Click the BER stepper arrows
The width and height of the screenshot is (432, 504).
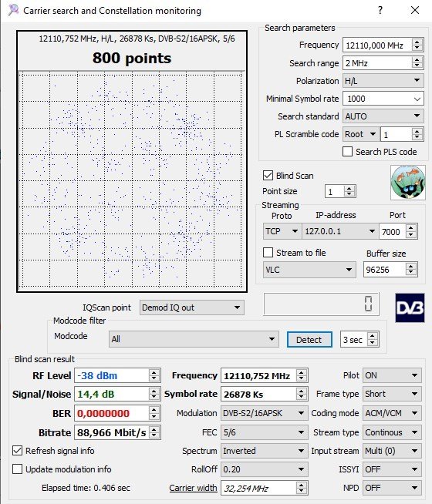coord(154,413)
